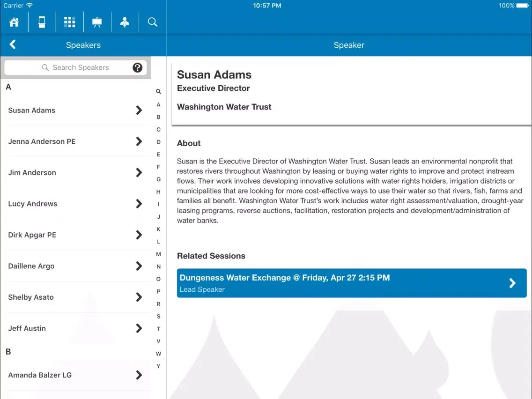532x399 pixels.
Task: Open Lucy Andrews chevron arrow
Action: click(139, 204)
